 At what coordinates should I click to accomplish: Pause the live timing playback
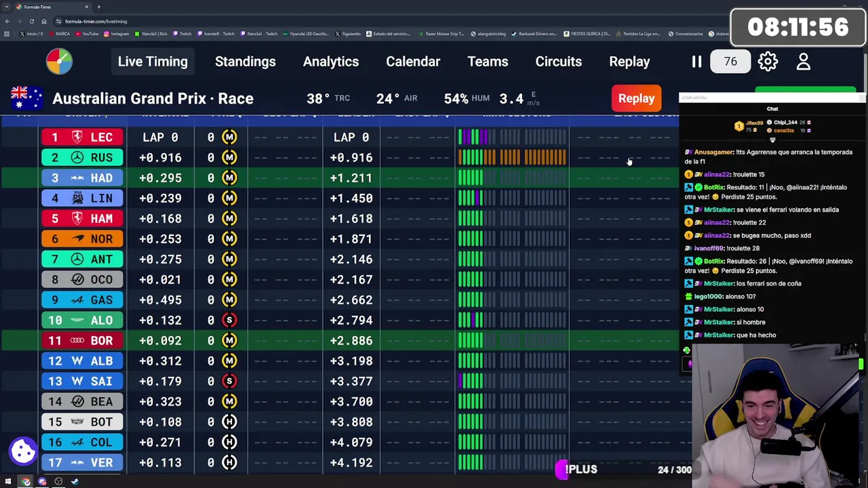coord(696,62)
